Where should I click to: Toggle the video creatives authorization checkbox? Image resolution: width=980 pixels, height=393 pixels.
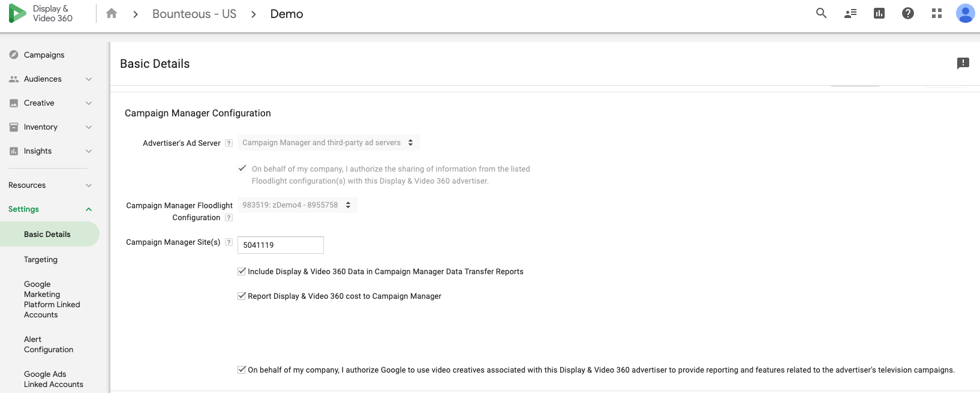click(x=242, y=370)
